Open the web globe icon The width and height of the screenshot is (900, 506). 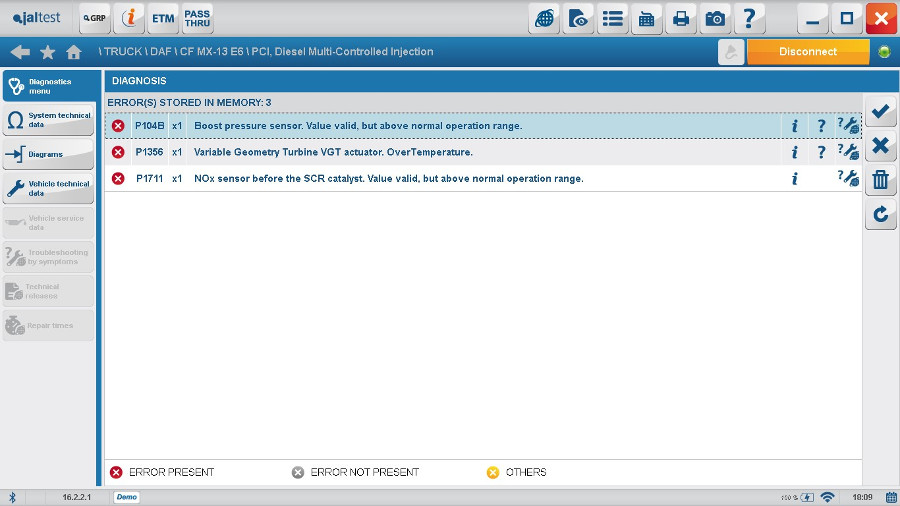pyautogui.click(x=544, y=19)
